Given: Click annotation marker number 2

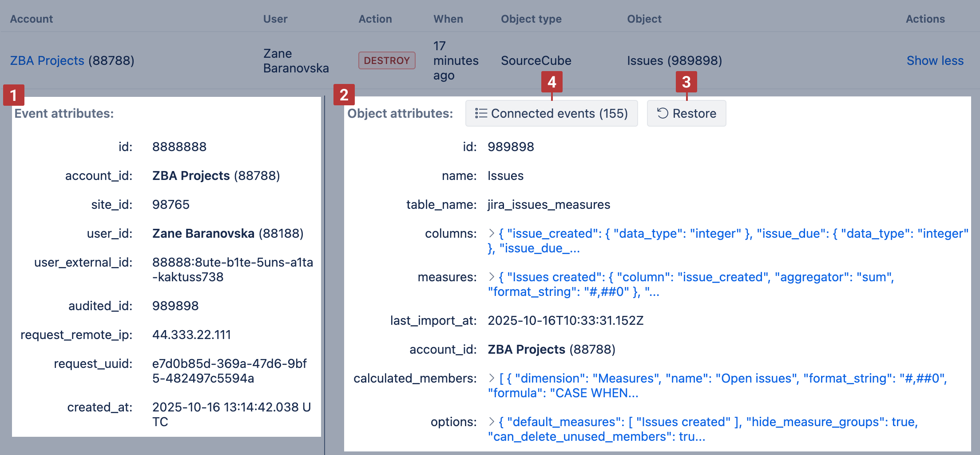Looking at the screenshot, I should tap(344, 95).
